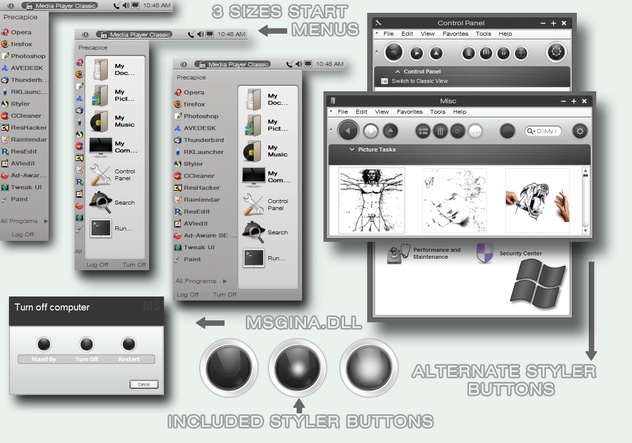Image resolution: width=632 pixels, height=443 pixels.
Task: Expand All Programs in the smallest start menu
Action: point(24,221)
